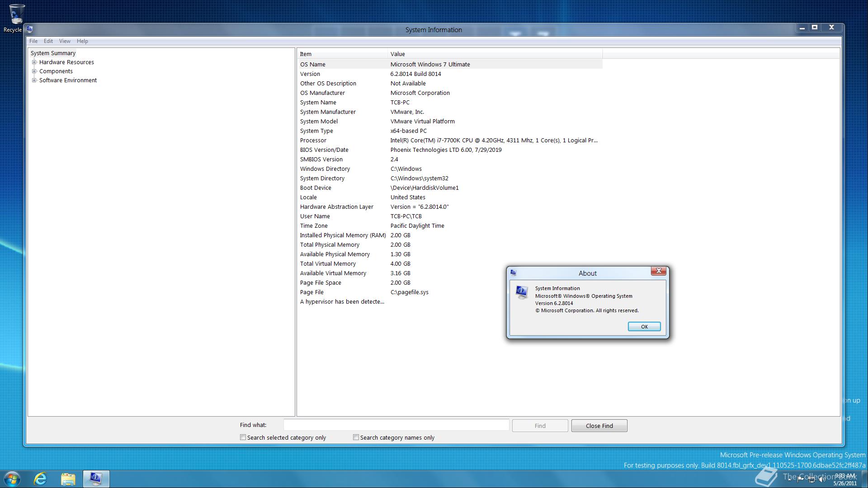Maximize the System Information window
Viewport: 868px width, 488px height.
(815, 28)
